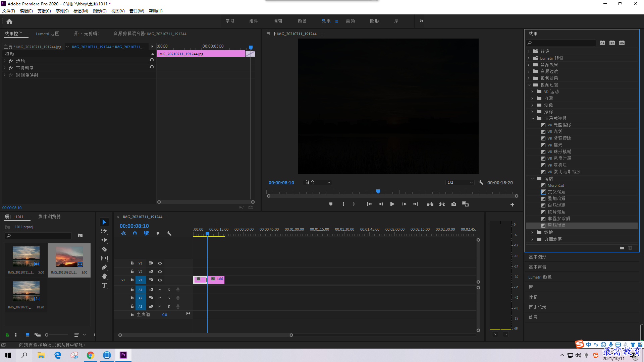Image resolution: width=644 pixels, height=362 pixels.
Task: Solo audio track A2
Action: point(169,298)
